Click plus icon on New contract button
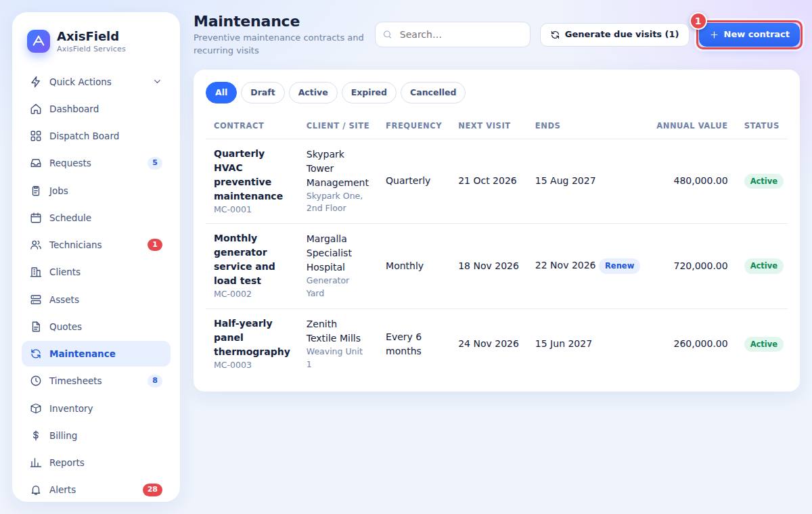 (714, 34)
